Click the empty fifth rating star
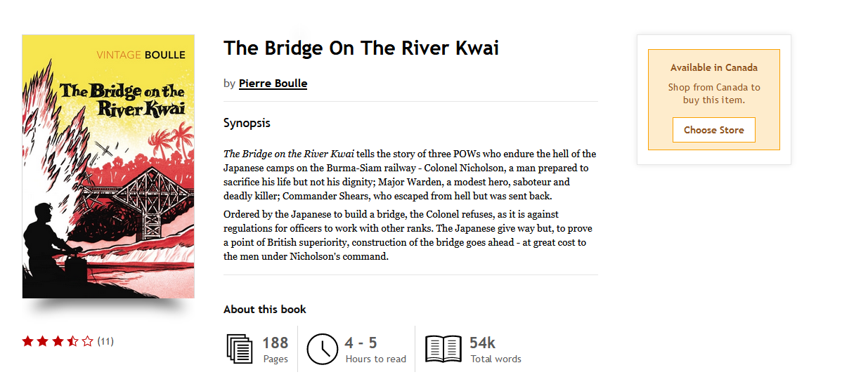Screen dimensions: 868x384 [x=87, y=341]
